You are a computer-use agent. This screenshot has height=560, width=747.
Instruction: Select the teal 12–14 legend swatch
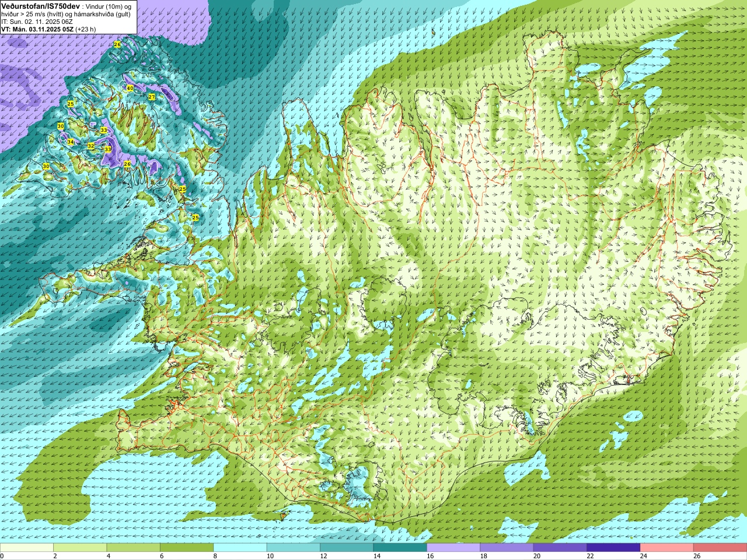(347, 548)
